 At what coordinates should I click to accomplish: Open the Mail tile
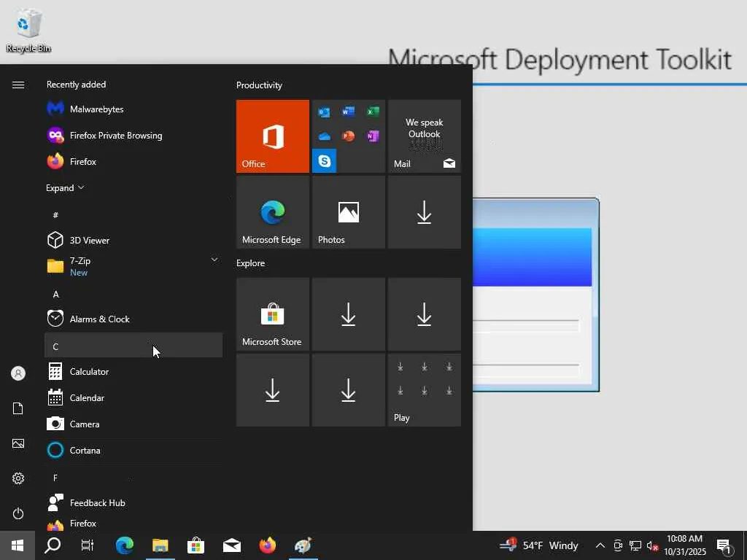pos(425,136)
